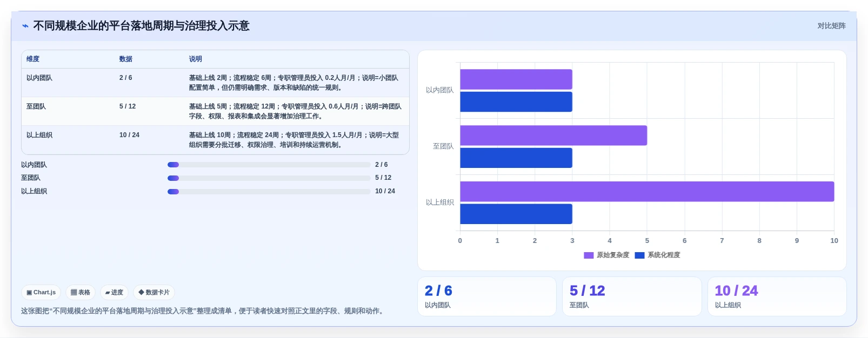Click the caption beginning 这张图把
Image resolution: width=868 pixels, height=338 pixels.
(x=203, y=311)
